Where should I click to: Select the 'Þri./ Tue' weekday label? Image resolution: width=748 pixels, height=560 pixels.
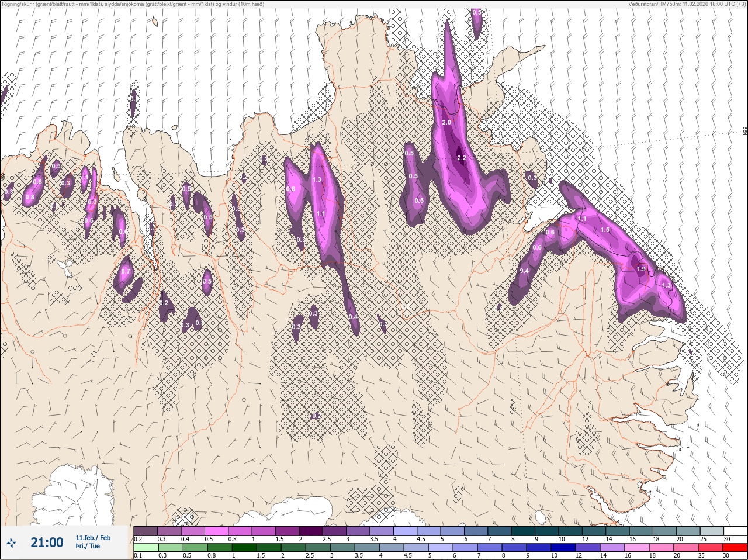pos(88,546)
